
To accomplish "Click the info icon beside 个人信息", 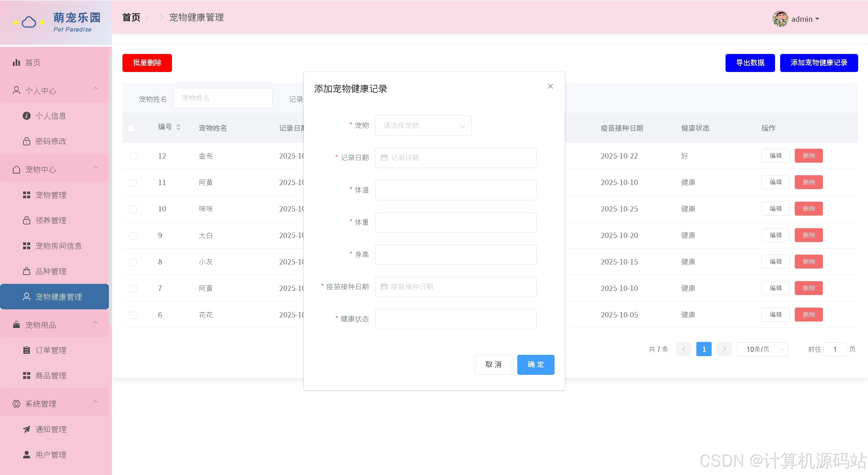I will point(26,116).
